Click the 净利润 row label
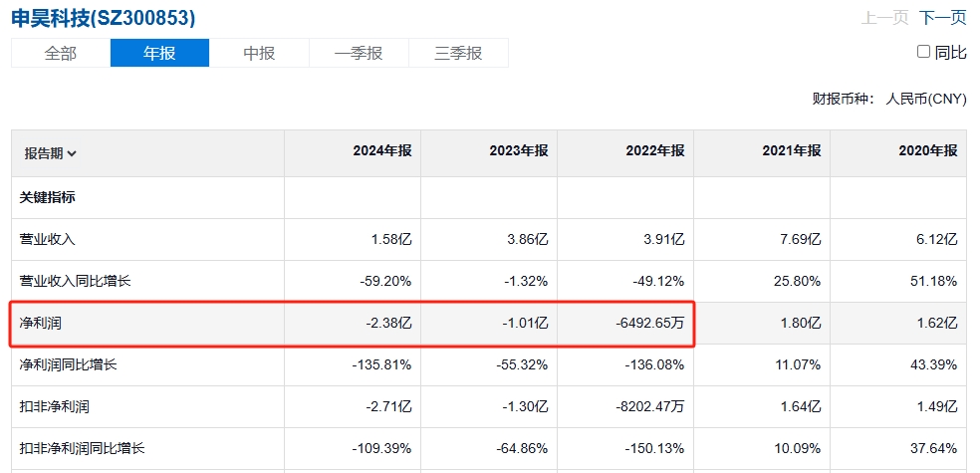980x473 pixels. pyautogui.click(x=41, y=324)
